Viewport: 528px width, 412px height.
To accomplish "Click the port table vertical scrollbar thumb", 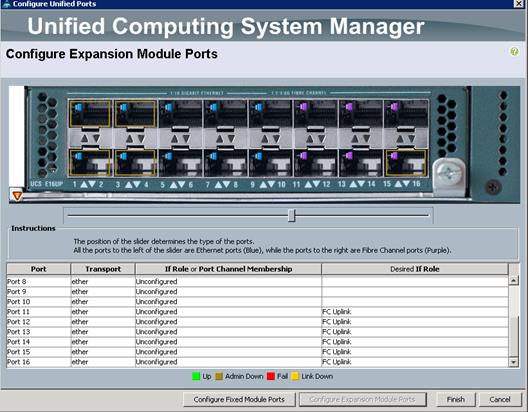I will click(514, 336).
